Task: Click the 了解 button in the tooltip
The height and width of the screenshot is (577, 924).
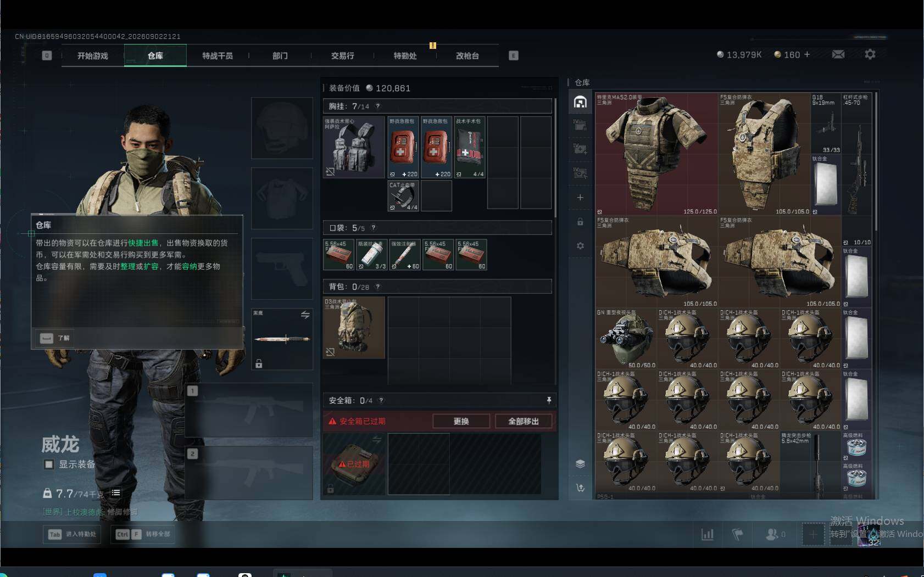Action: (x=55, y=338)
